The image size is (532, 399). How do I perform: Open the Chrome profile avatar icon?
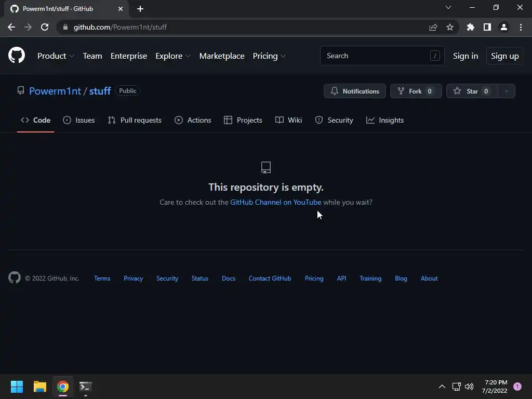pyautogui.click(x=504, y=27)
